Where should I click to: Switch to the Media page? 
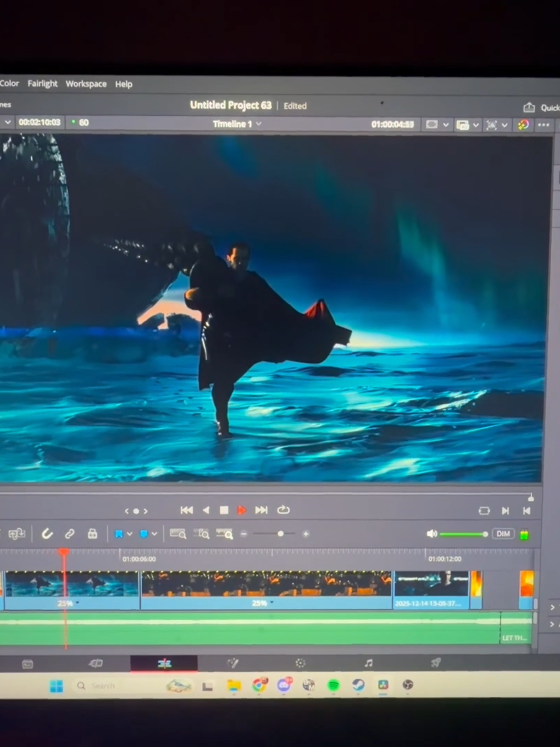pyautogui.click(x=28, y=664)
